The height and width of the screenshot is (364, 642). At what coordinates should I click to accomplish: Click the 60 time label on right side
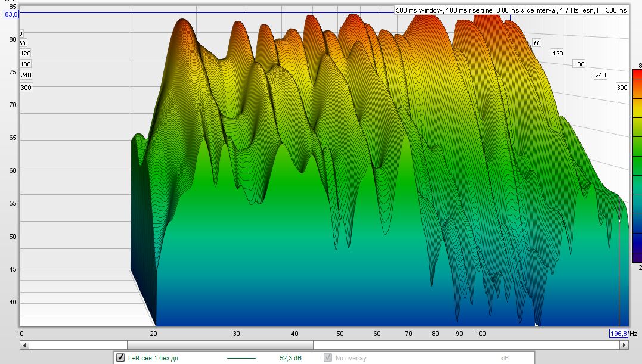pos(536,43)
